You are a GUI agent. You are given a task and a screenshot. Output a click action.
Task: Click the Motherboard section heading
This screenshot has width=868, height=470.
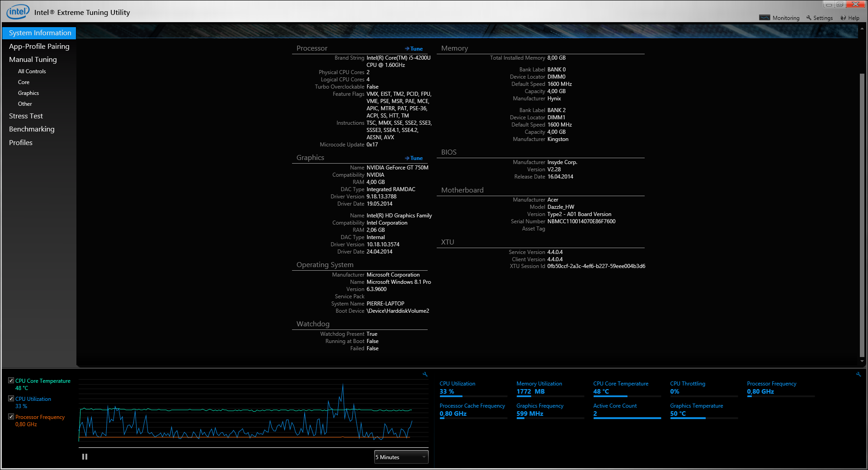click(x=462, y=190)
